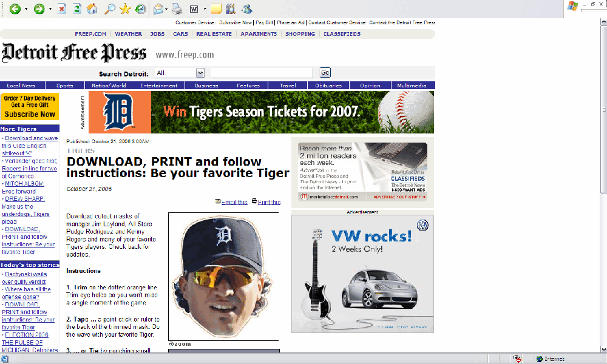Go forward with the green Forward arrow
The image size is (607, 364).
tap(39, 8)
